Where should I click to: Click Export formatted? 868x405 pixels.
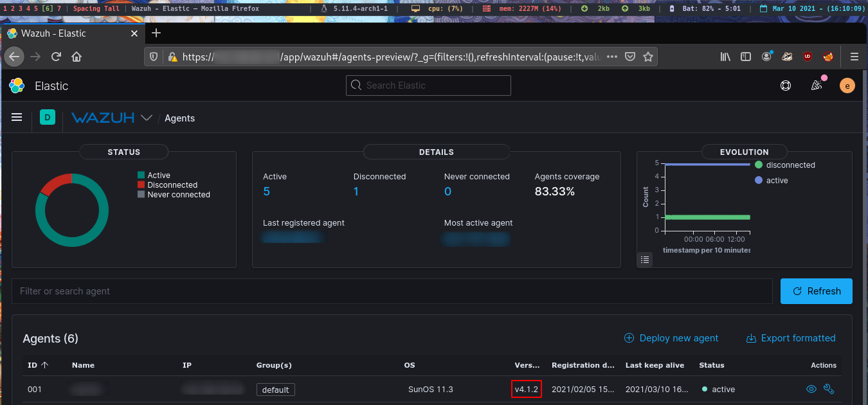(791, 338)
